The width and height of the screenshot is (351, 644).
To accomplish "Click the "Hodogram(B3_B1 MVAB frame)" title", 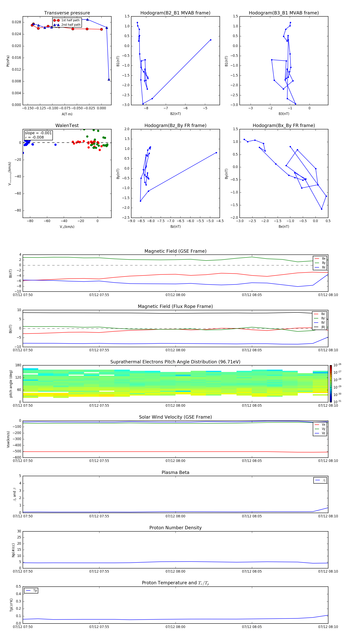I will [x=284, y=13].
